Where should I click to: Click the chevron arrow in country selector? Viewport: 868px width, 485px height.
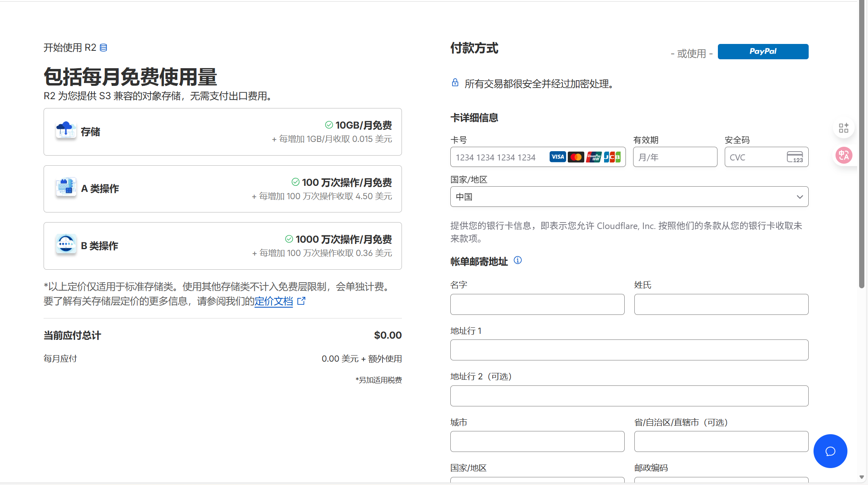click(799, 197)
